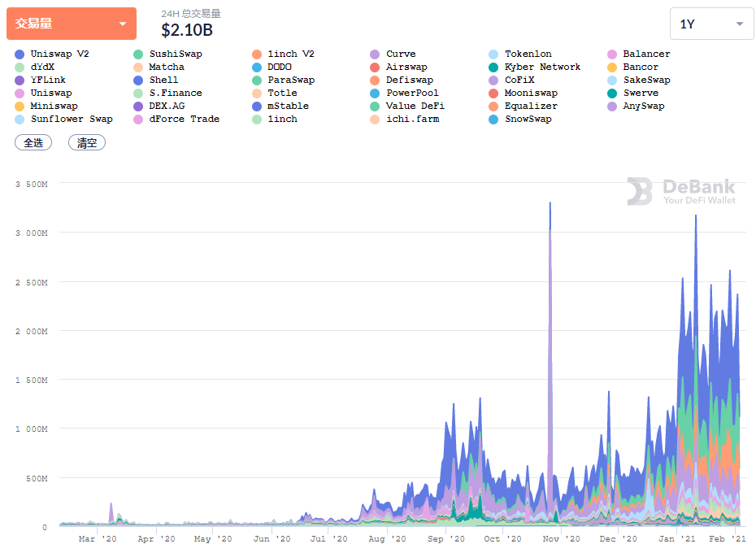Click the Feb '21 axis label
This screenshot has height=557, width=756.
727,538
